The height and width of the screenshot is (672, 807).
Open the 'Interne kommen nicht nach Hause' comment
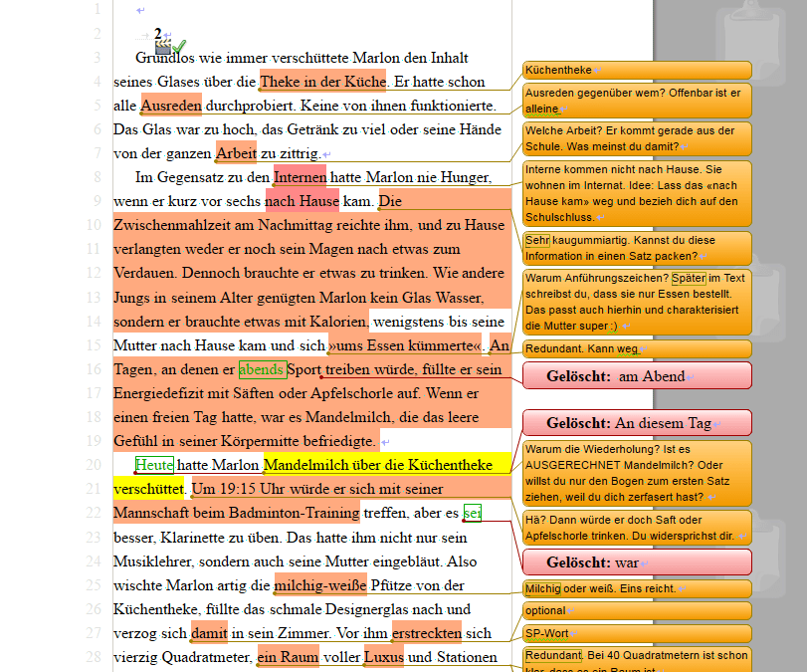pyautogui.click(x=637, y=193)
